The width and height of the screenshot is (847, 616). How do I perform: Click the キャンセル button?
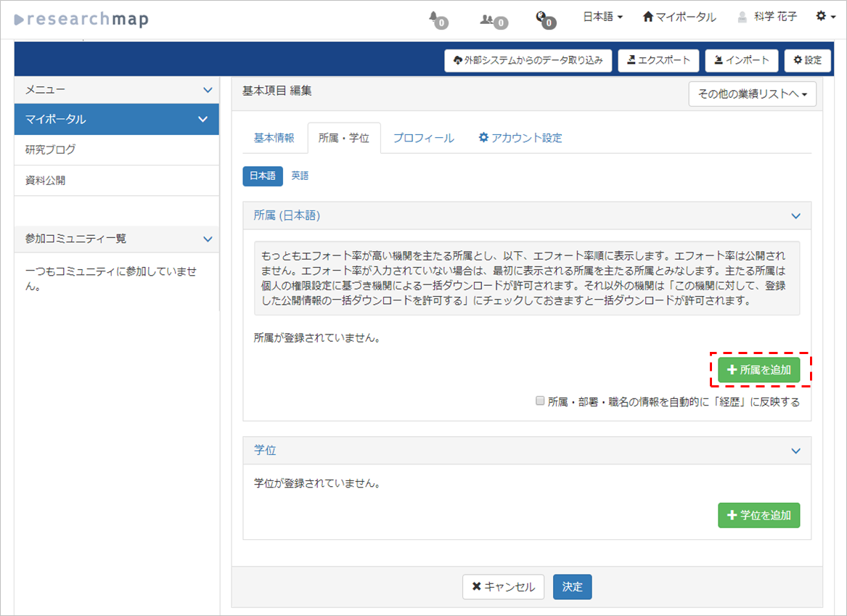[504, 587]
